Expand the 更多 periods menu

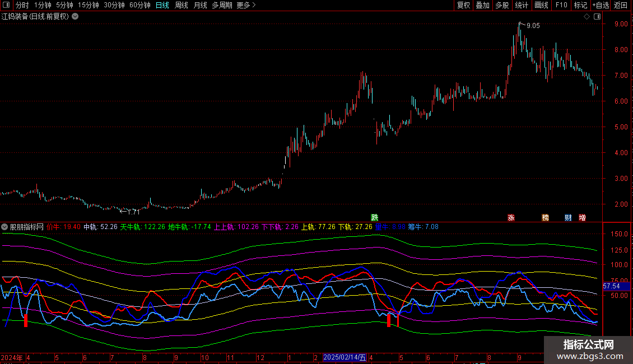(246, 6)
